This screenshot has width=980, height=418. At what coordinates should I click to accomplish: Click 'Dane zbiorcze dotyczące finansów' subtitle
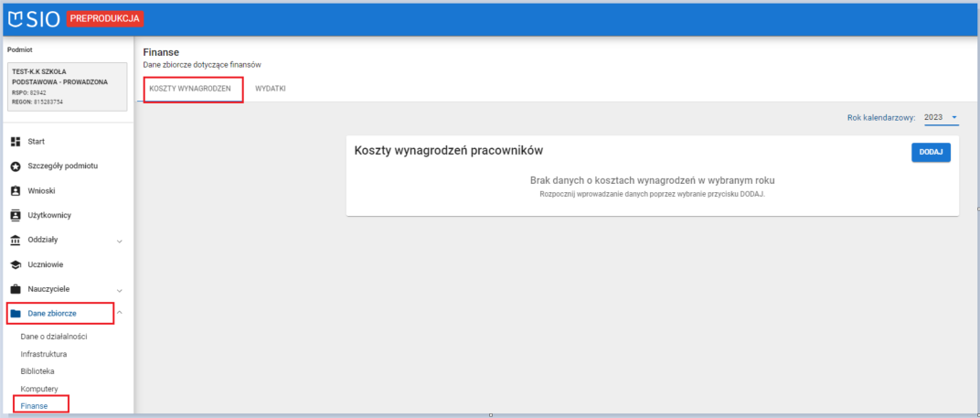pos(202,64)
